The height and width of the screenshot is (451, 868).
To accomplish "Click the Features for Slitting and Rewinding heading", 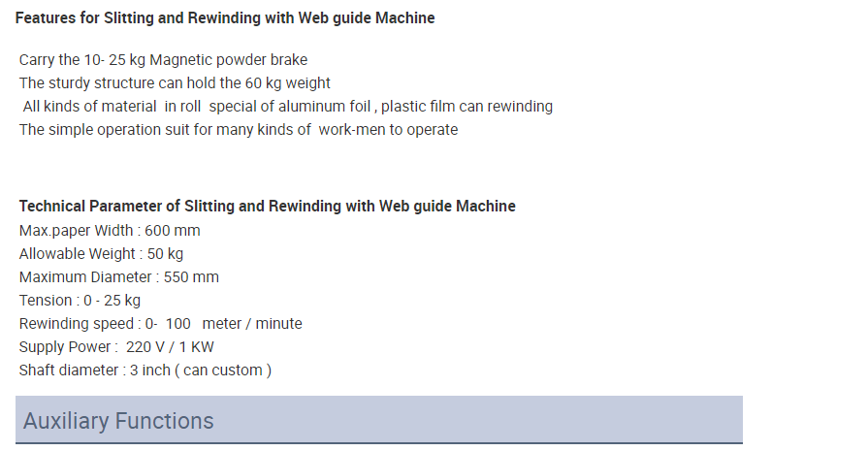I will (225, 18).
